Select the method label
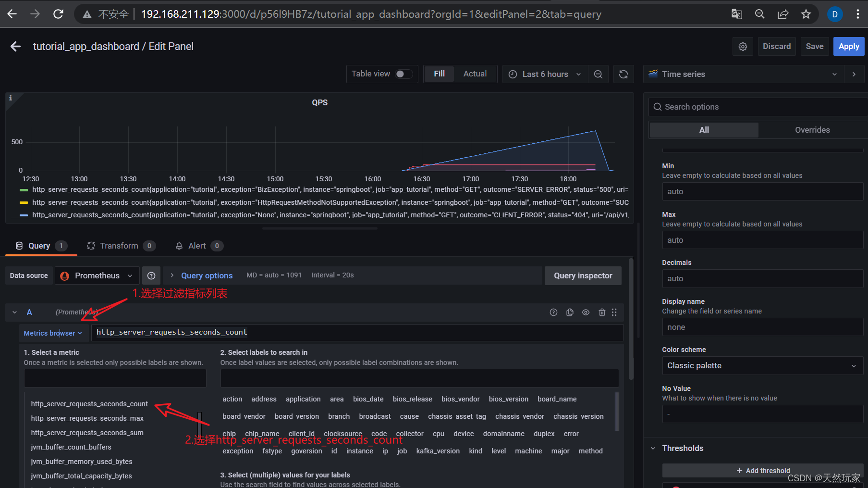Screen dimensions: 868x488 coord(590,451)
